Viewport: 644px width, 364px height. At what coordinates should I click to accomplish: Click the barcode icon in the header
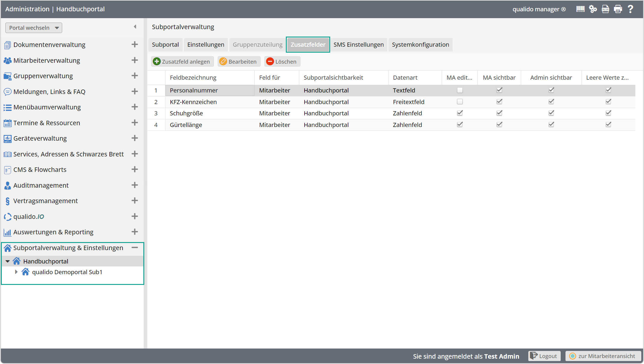[580, 9]
